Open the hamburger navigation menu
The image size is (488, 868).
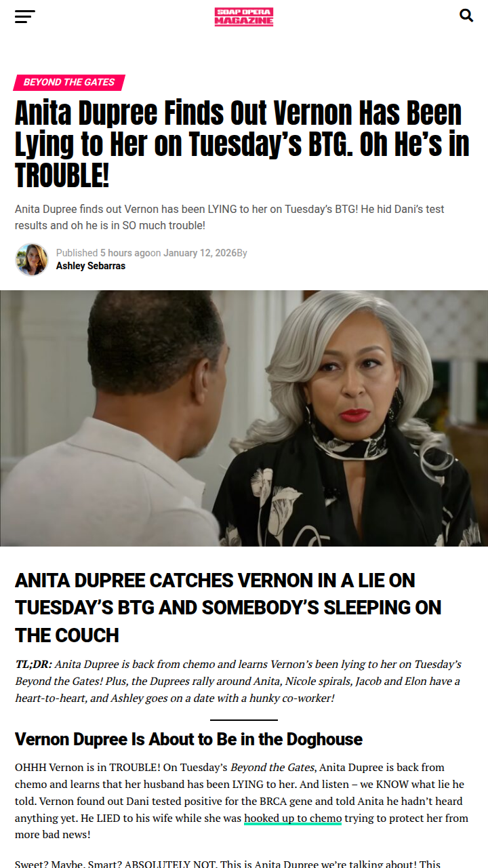pos(25,16)
